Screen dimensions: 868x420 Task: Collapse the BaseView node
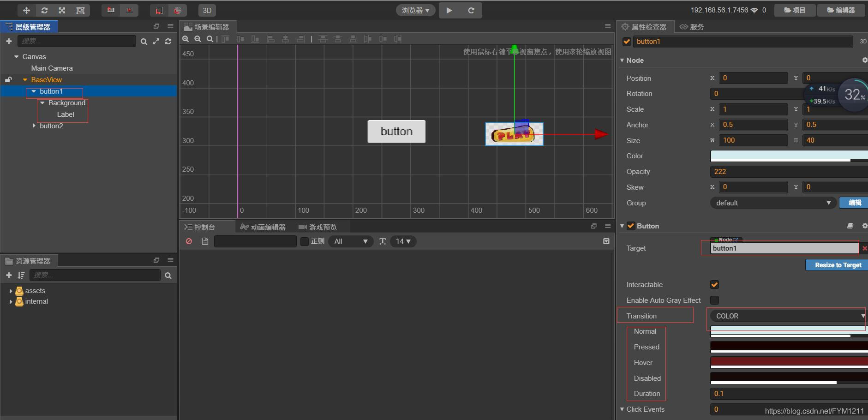point(25,80)
